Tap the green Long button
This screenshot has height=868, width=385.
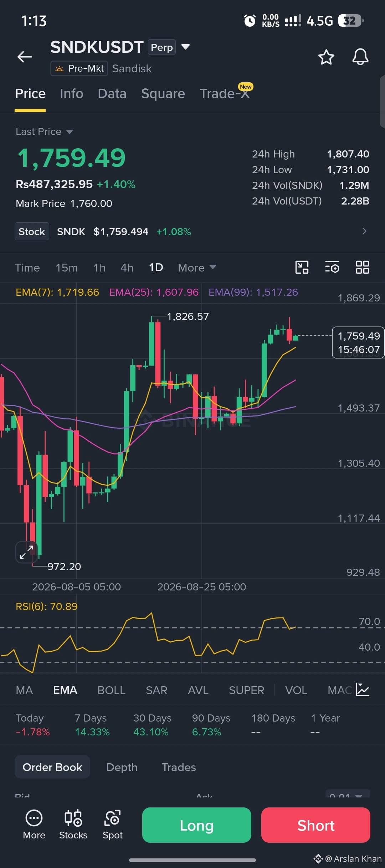click(197, 825)
